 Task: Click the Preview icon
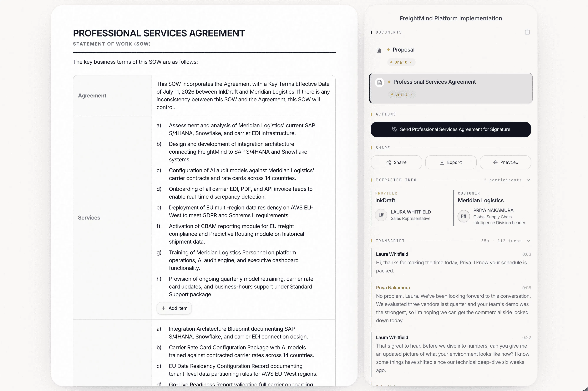tap(495, 162)
